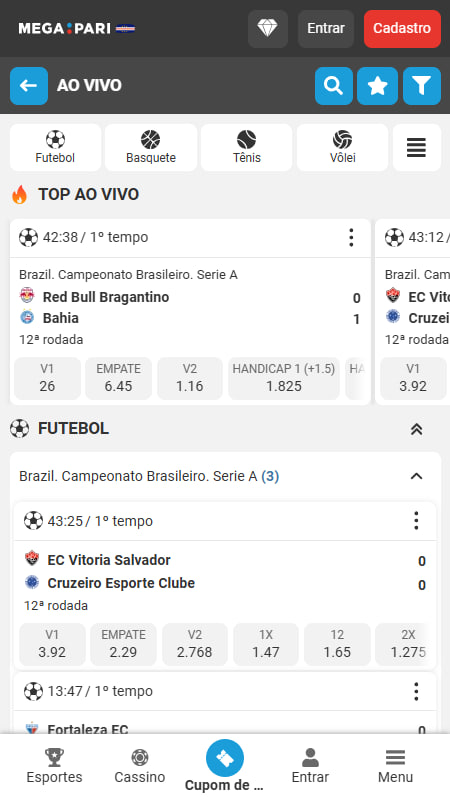450x800 pixels.
Task: Open options menu for Vitoria vs Cruzeiro
Action: click(416, 521)
